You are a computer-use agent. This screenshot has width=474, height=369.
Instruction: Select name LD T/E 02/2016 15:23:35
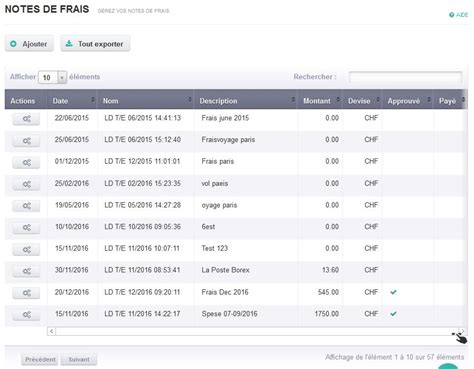(142, 183)
